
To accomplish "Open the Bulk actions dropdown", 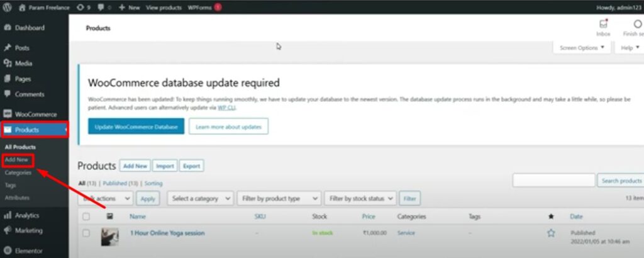I will click(x=106, y=198).
